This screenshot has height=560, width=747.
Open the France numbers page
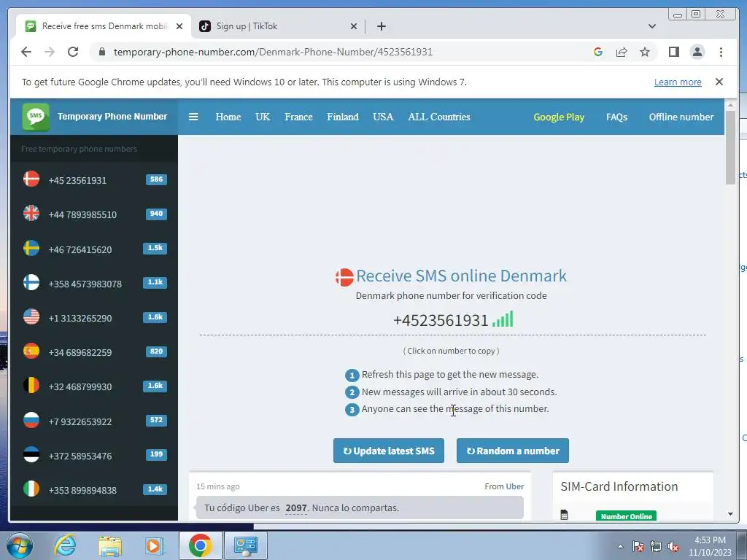pos(298,117)
